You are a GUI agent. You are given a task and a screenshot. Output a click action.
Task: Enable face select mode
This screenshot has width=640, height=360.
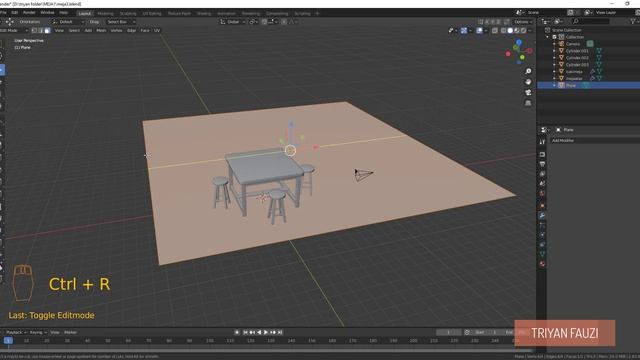[x=47, y=31]
